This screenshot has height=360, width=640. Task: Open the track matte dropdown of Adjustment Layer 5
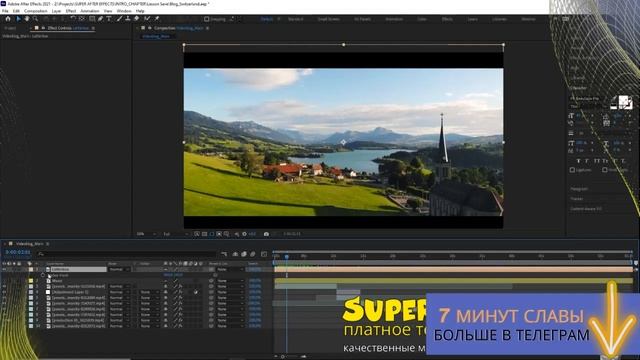pyautogui.click(x=149, y=292)
